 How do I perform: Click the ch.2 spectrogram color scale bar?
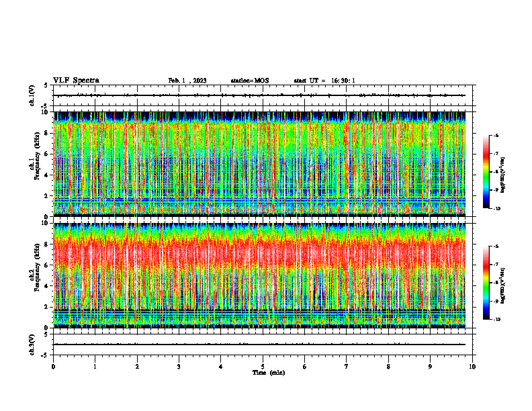pyautogui.click(x=486, y=283)
